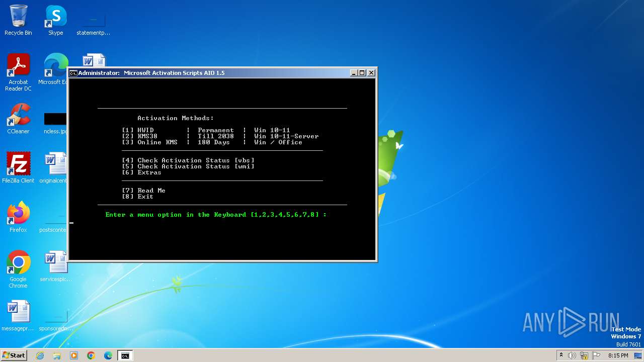The height and width of the screenshot is (362, 644).
Task: Click the Show desktop button
Action: tap(638, 355)
